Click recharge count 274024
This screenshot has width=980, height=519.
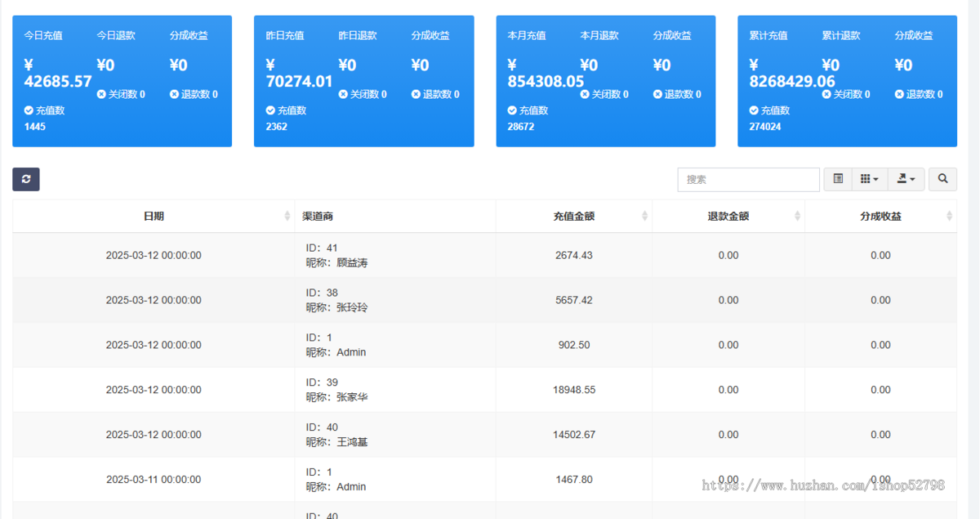(765, 127)
